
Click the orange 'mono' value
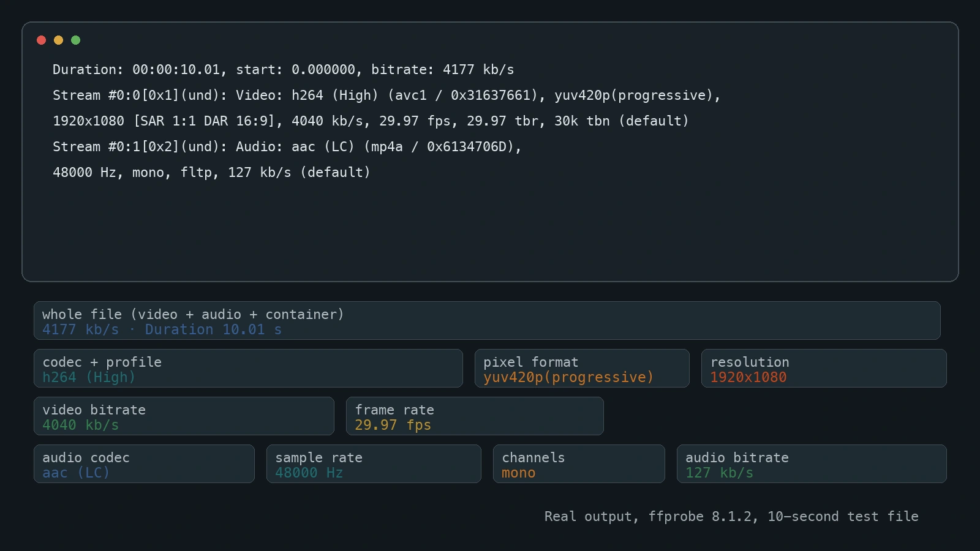click(x=518, y=473)
